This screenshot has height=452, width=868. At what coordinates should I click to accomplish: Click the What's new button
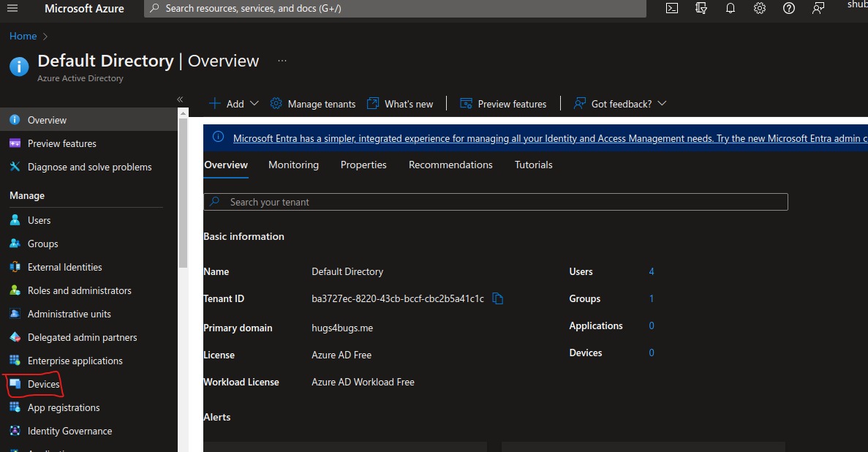[x=400, y=104]
